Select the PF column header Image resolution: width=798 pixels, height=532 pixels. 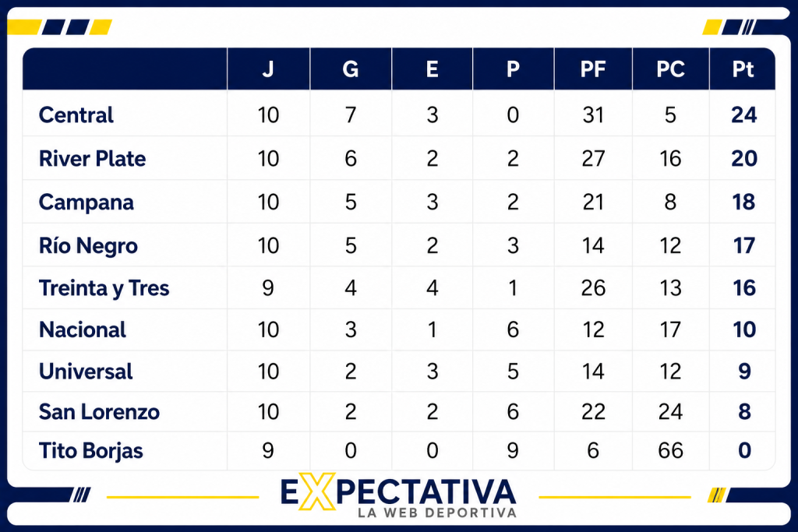[593, 69]
